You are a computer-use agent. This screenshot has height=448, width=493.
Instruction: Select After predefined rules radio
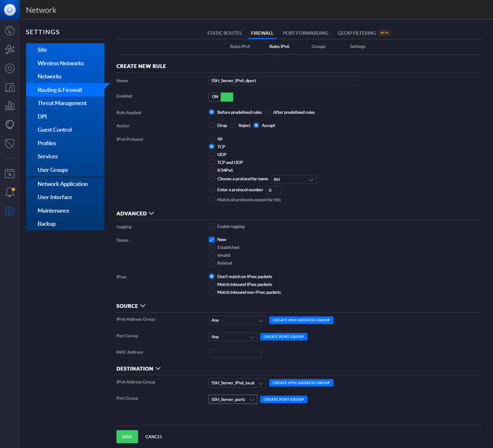268,112
